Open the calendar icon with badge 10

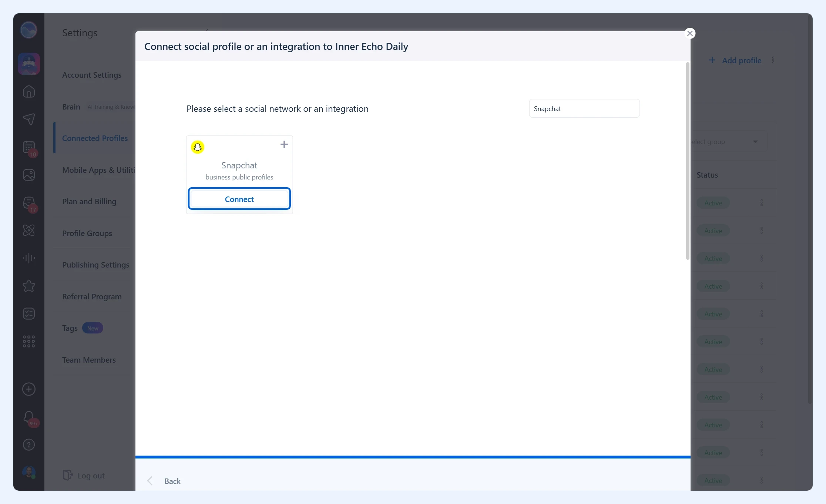(x=29, y=147)
